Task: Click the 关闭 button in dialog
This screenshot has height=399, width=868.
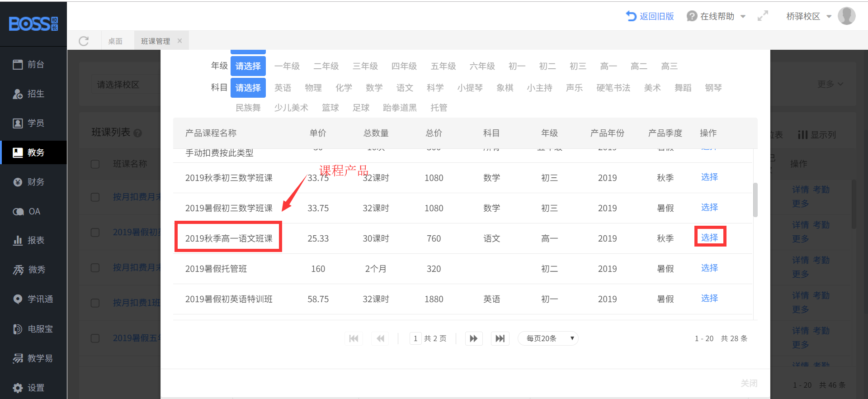Action: (749, 383)
